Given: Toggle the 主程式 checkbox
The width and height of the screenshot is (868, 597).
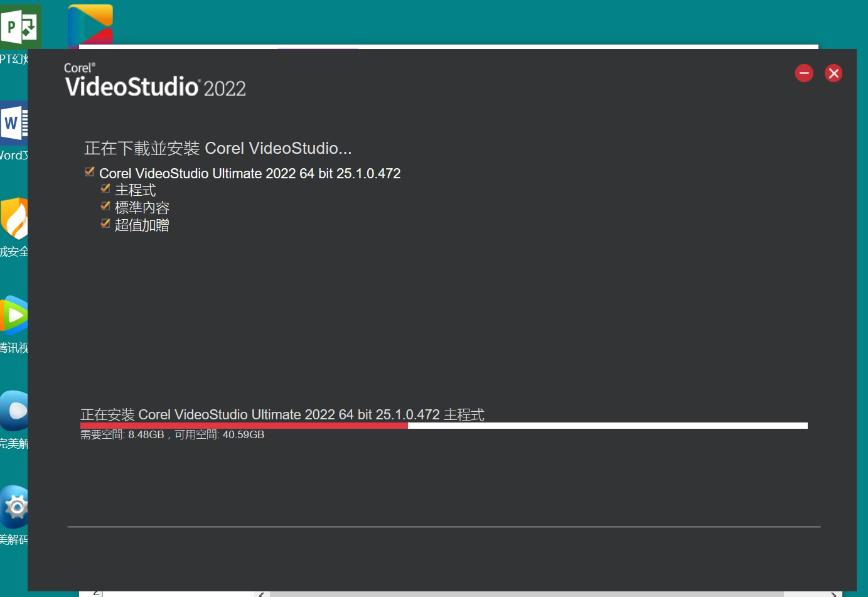Looking at the screenshot, I should pyautogui.click(x=105, y=188).
